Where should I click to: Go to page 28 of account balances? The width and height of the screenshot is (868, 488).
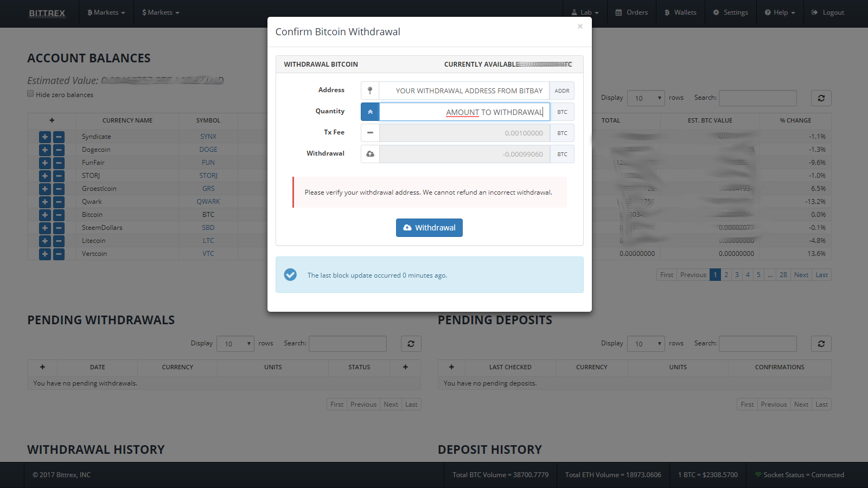click(783, 275)
